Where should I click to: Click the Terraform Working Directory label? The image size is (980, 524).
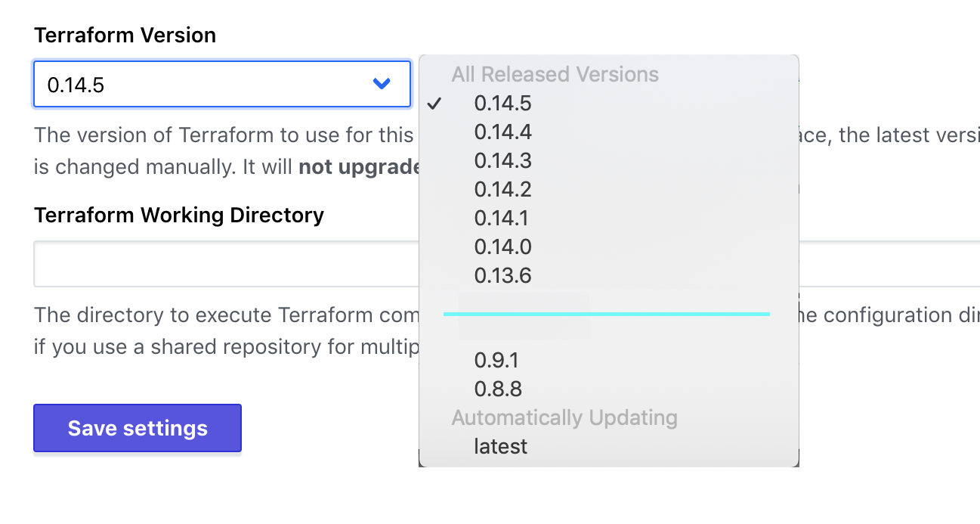pos(179,215)
